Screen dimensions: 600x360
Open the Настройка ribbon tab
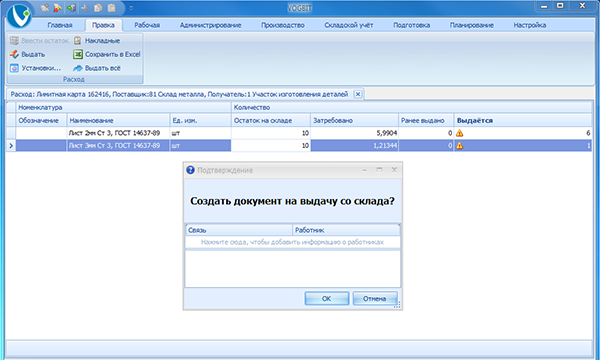tap(530, 25)
